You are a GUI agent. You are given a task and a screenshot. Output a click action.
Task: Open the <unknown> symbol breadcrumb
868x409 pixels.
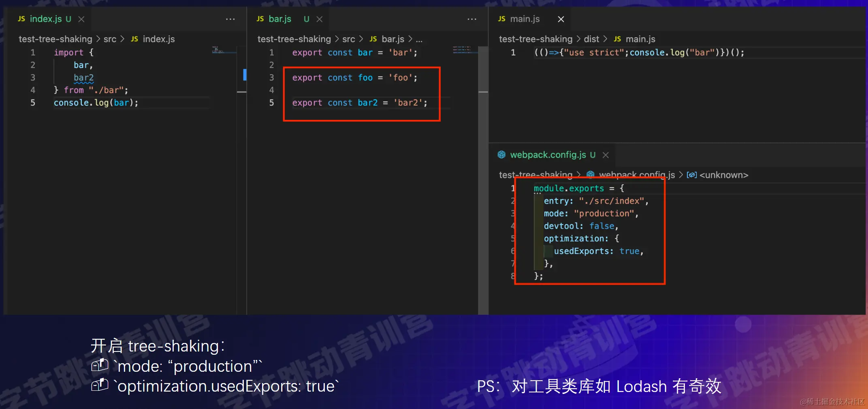[724, 175]
